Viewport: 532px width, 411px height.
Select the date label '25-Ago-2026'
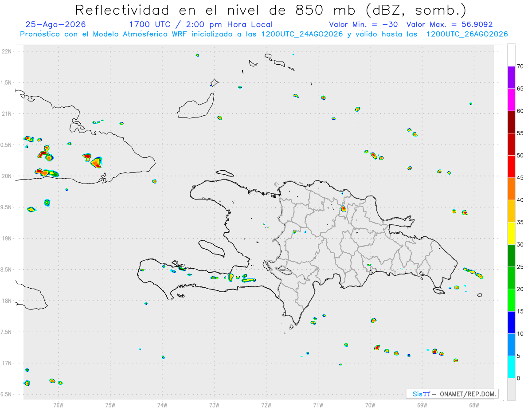pos(56,24)
